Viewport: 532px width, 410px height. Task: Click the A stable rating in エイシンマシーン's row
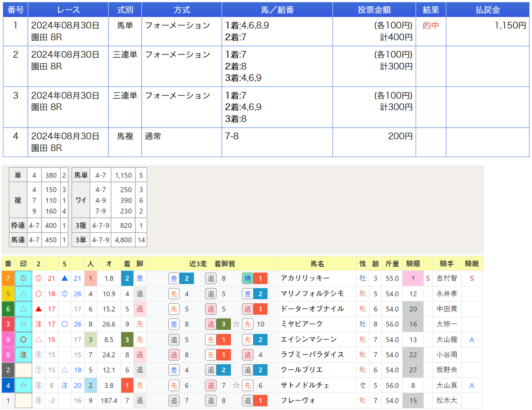click(x=472, y=339)
